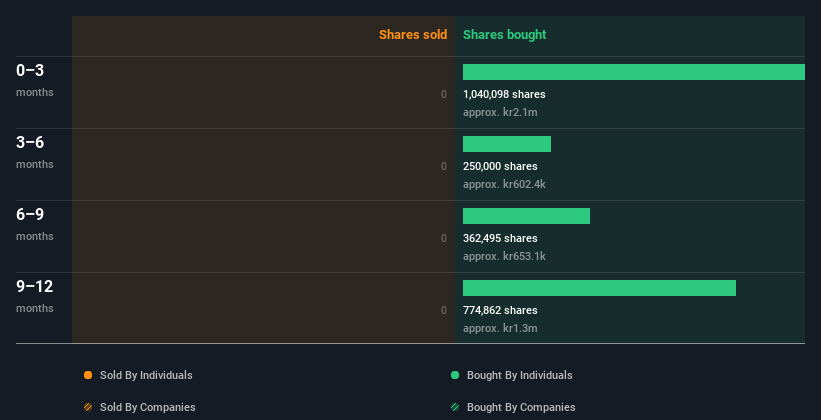This screenshot has height=420, width=821.
Task: Click the orange Sold By Individuals legend dot
Action: pos(88,375)
